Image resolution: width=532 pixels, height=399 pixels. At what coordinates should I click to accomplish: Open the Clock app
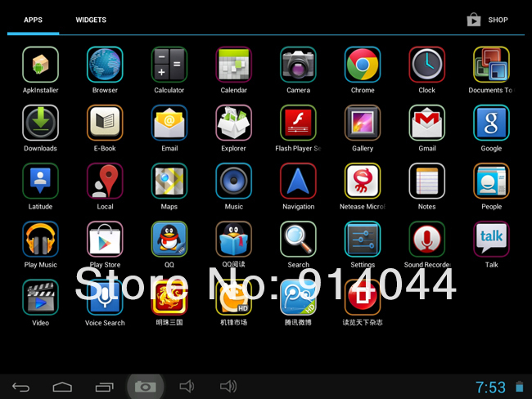point(426,65)
